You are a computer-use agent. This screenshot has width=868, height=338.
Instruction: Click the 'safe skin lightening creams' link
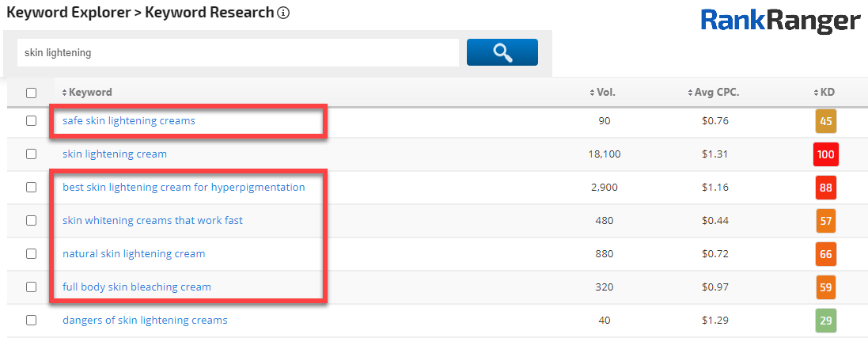(x=129, y=121)
